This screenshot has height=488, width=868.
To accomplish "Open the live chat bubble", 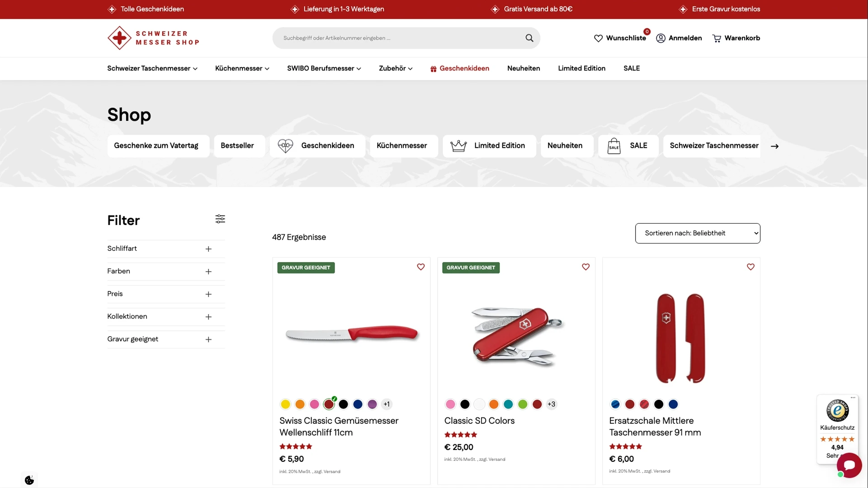I will (849, 465).
